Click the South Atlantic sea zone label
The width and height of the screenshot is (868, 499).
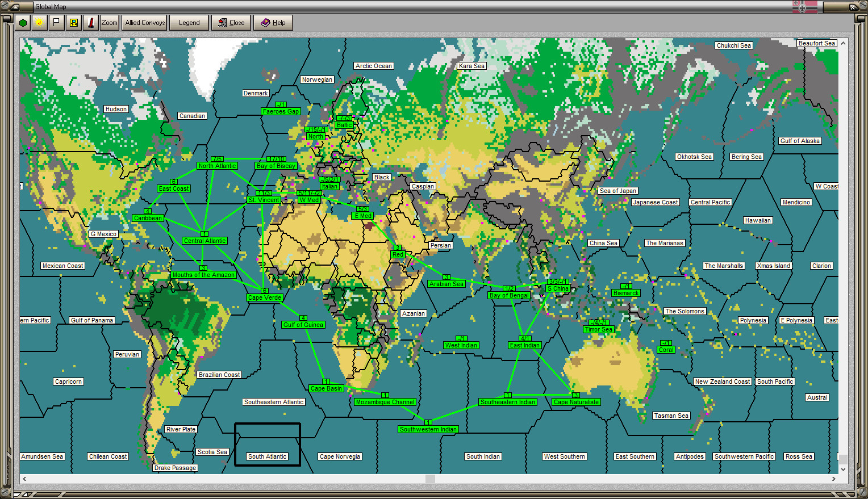(268, 456)
